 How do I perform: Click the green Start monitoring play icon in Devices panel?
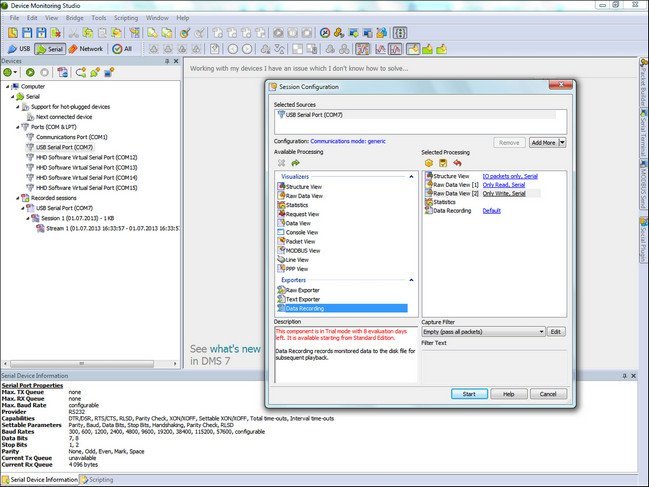tap(30, 72)
